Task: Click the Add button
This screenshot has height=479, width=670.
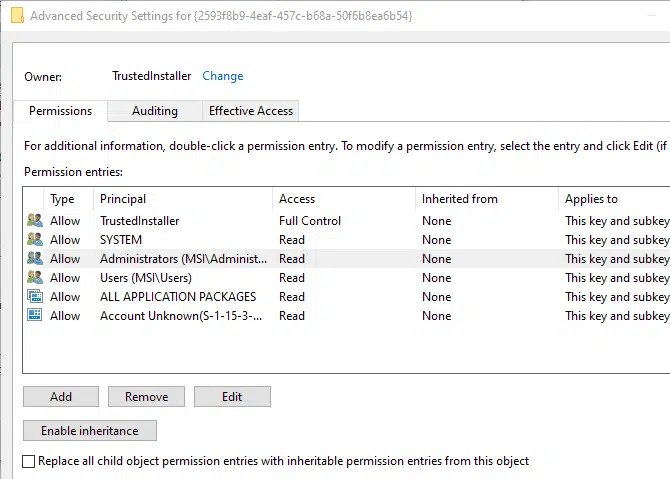Action: [61, 397]
